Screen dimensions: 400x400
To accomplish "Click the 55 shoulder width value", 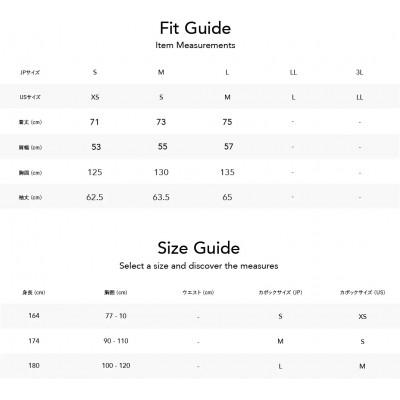I will point(162,147).
